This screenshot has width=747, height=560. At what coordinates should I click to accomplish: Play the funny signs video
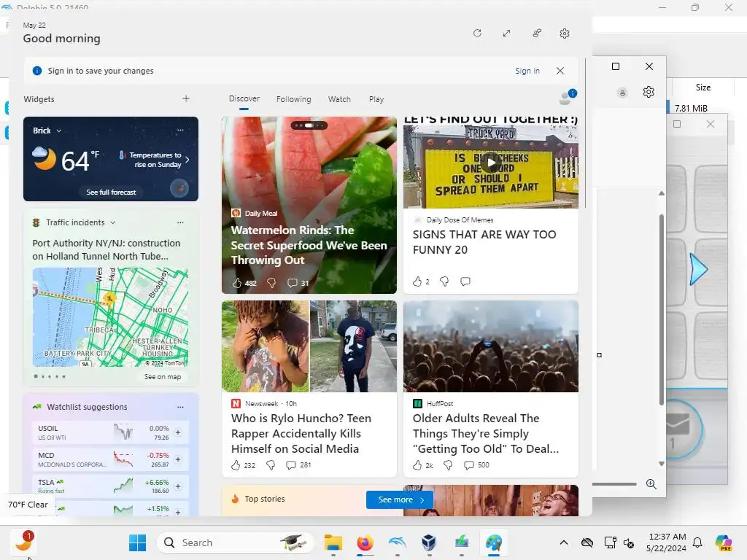coord(491,163)
